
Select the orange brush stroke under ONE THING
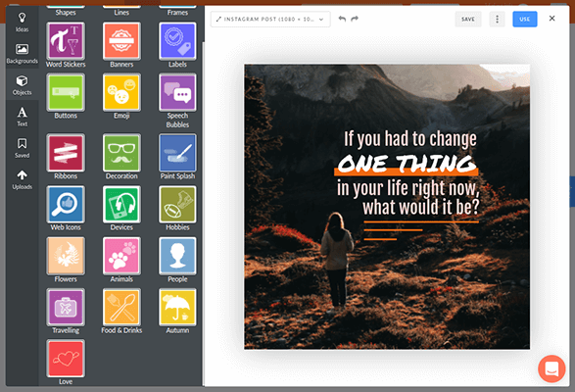coord(407,171)
